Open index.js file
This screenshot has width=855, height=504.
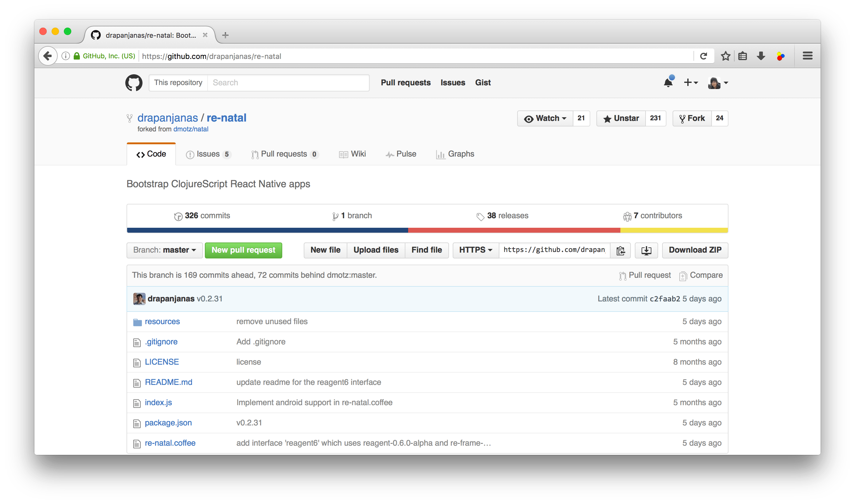[158, 403]
